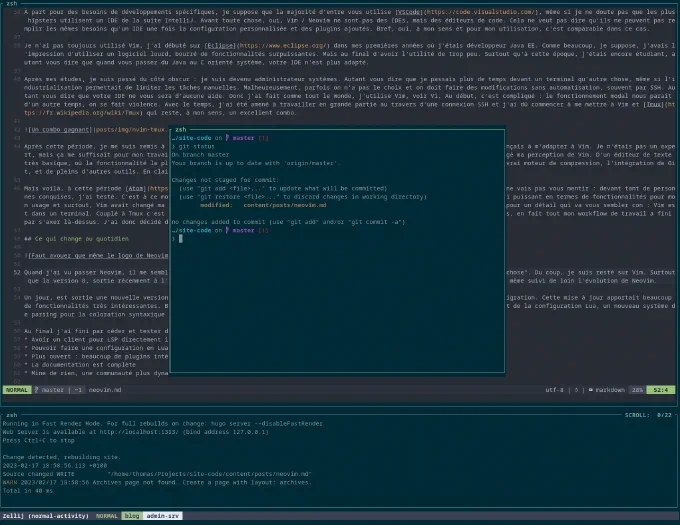This screenshot has width=680, height=525.
Task: Click the '[Un combo gagnant]' image link
Action: tap(59, 130)
